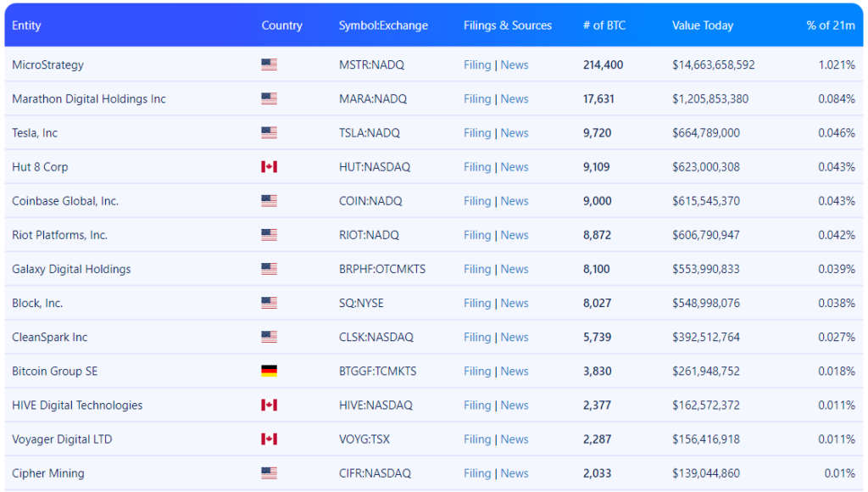Click Canadian flag for HIVE Digital Technologies
The width and height of the screenshot is (868, 492).
click(x=269, y=405)
